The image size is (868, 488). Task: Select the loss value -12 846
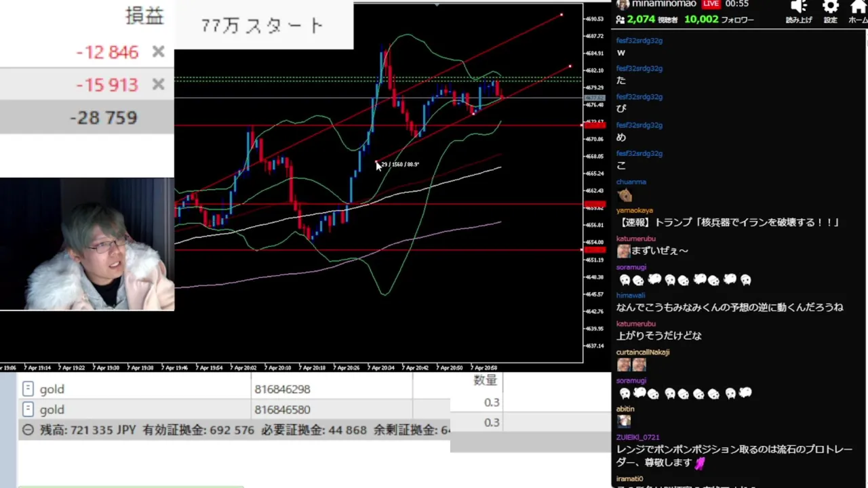coord(107,52)
